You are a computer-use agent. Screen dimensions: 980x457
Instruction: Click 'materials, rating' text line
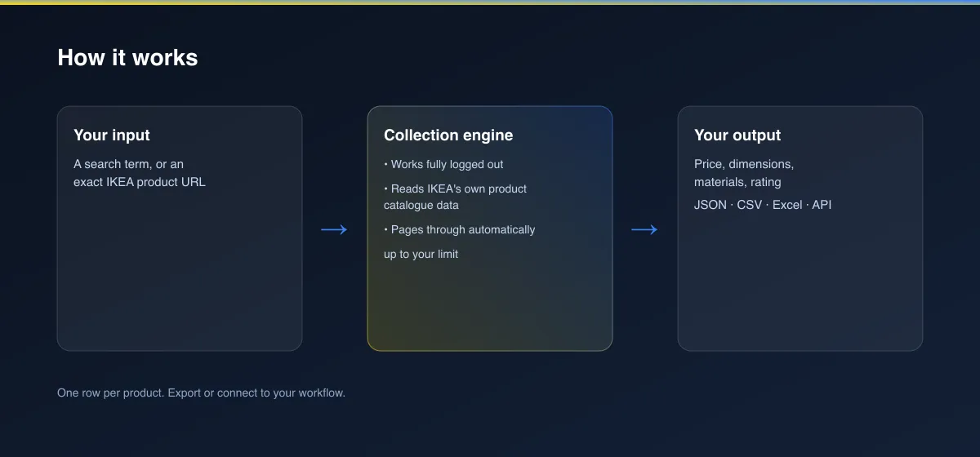pyautogui.click(x=737, y=182)
